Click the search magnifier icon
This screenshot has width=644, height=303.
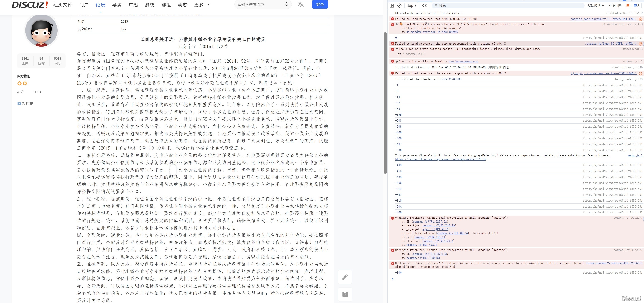pyautogui.click(x=287, y=4)
